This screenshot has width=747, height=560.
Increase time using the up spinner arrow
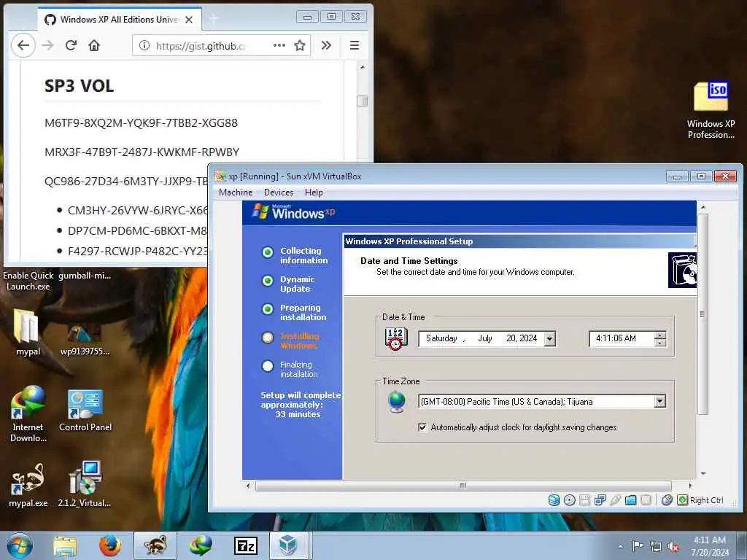coord(660,335)
